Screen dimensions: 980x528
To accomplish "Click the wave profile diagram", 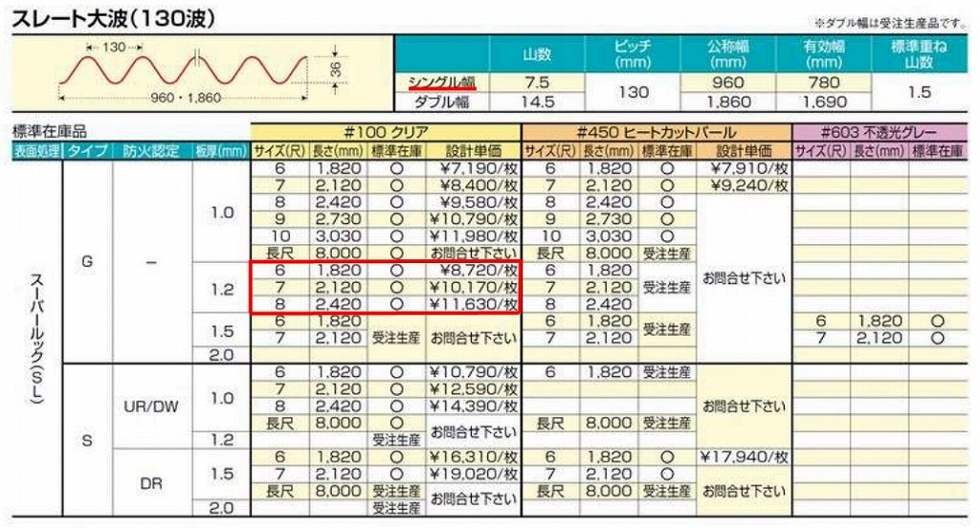I will (x=196, y=76).
